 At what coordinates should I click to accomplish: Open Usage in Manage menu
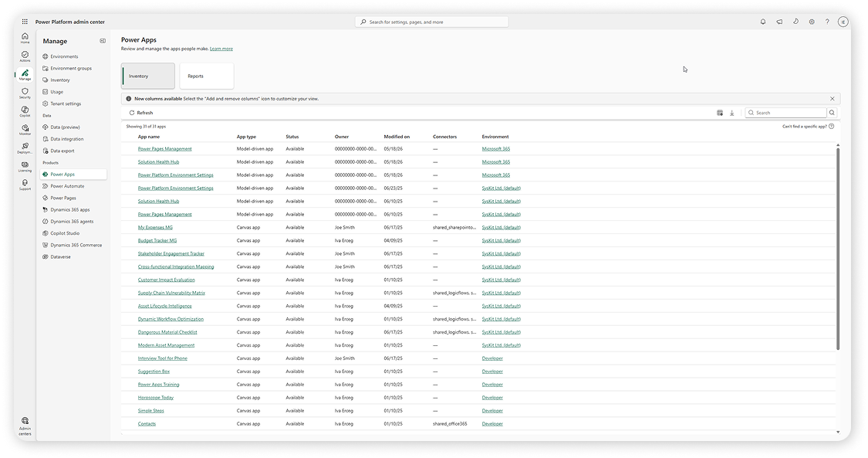click(73, 92)
